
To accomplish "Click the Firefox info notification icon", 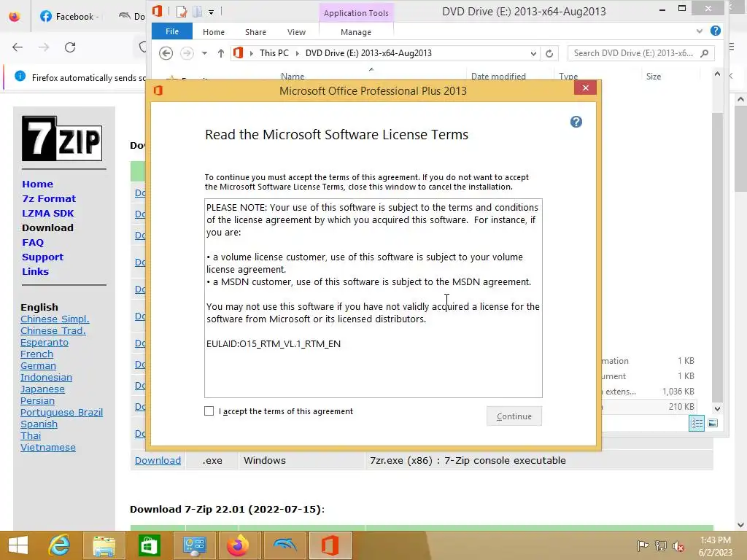I will pyautogui.click(x=20, y=76).
